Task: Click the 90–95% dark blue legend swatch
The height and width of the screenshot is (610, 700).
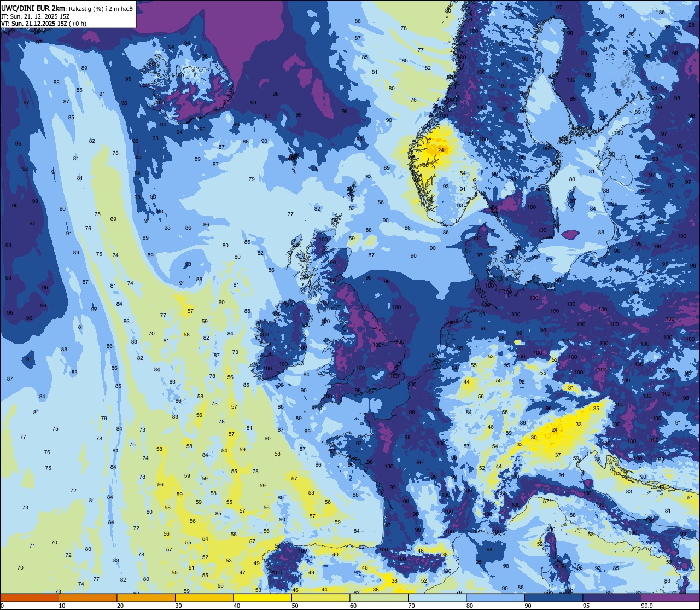Action: tap(553, 597)
